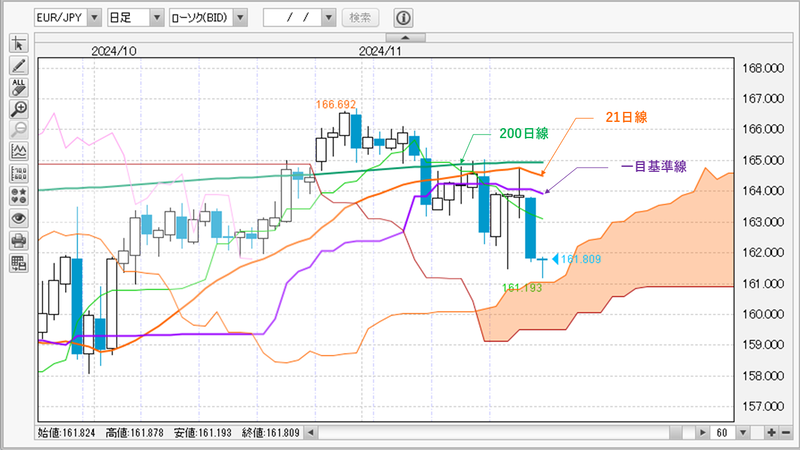Viewport: 800px width, 450px height.
Task: Click the greyed zoom out magnifier
Action: pyautogui.click(x=19, y=130)
